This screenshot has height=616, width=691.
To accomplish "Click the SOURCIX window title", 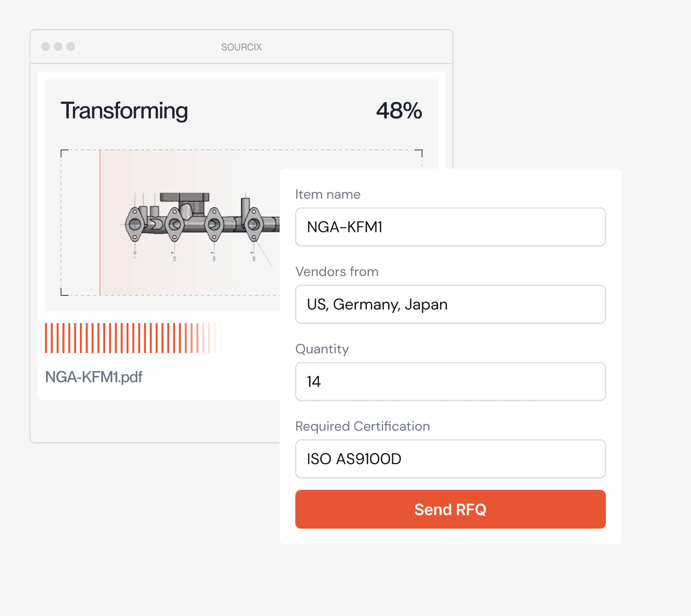I will pyautogui.click(x=242, y=47).
